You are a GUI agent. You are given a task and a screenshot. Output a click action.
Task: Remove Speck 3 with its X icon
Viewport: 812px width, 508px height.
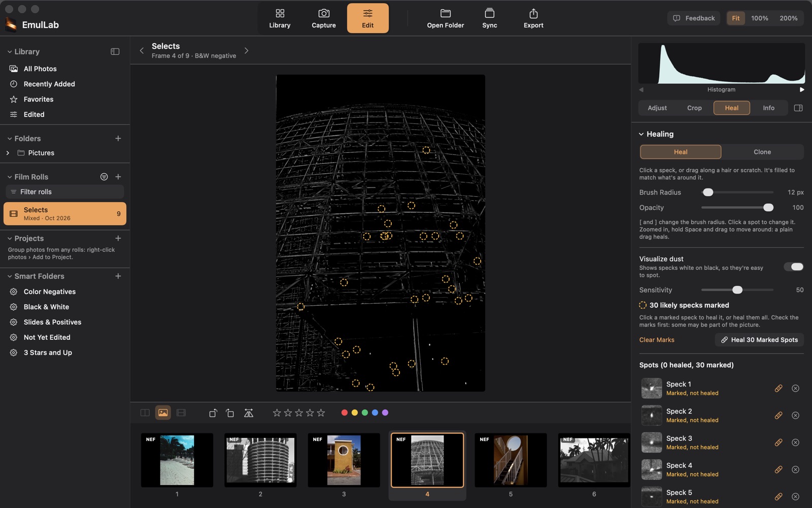(x=796, y=442)
